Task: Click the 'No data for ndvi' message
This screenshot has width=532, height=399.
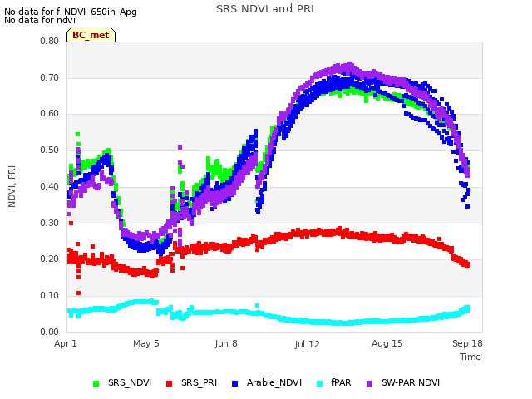Action: coord(40,20)
